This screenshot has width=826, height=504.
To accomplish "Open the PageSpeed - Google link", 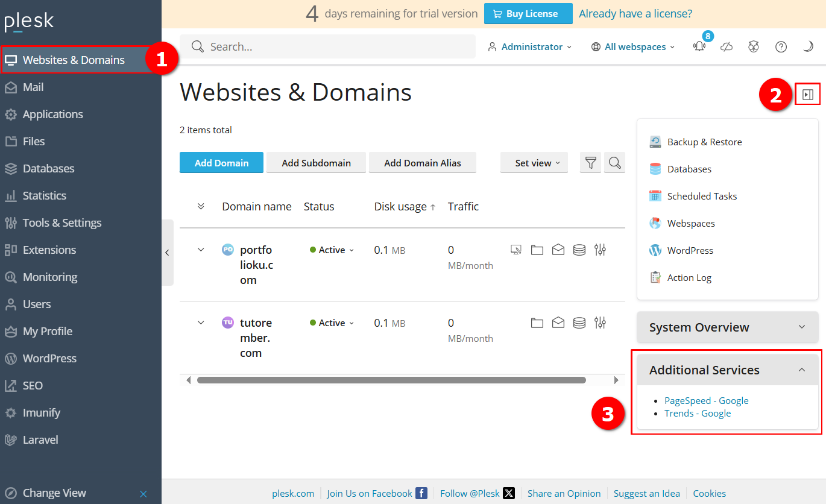I will (707, 400).
